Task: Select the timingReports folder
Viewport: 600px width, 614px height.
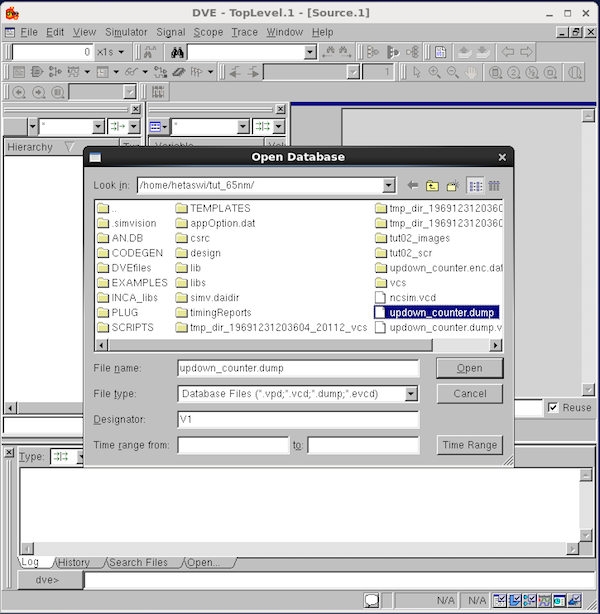Action: pos(213,312)
